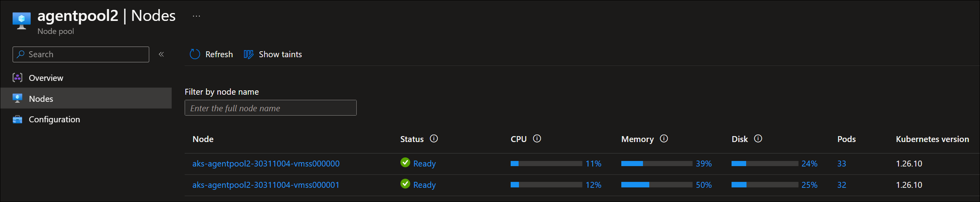Click the 50% memory usage bar
980x202 pixels.
656,185
